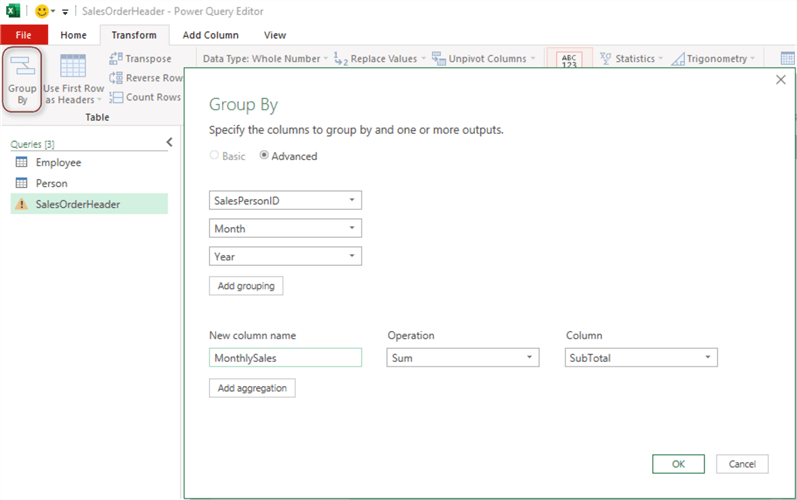Open the File menu tab
Image resolution: width=797 pixels, height=500 pixels.
(x=24, y=35)
